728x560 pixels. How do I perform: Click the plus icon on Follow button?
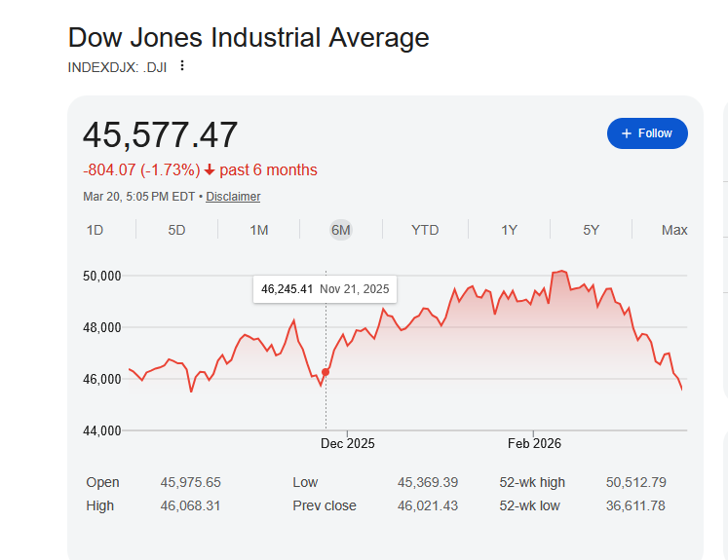pyautogui.click(x=627, y=133)
